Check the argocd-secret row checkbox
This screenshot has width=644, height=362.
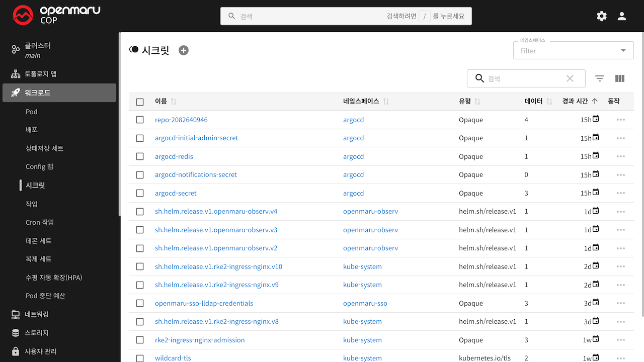click(140, 193)
